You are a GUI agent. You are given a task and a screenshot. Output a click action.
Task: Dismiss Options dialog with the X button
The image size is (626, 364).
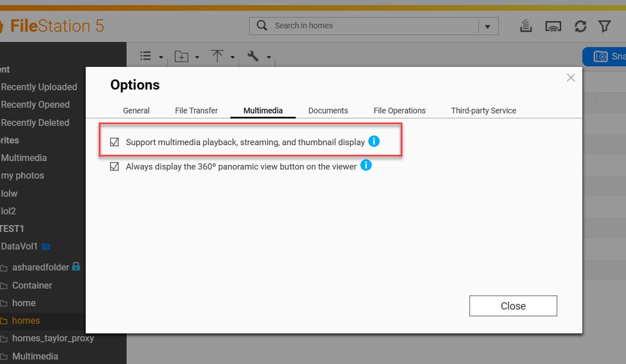[x=571, y=78]
